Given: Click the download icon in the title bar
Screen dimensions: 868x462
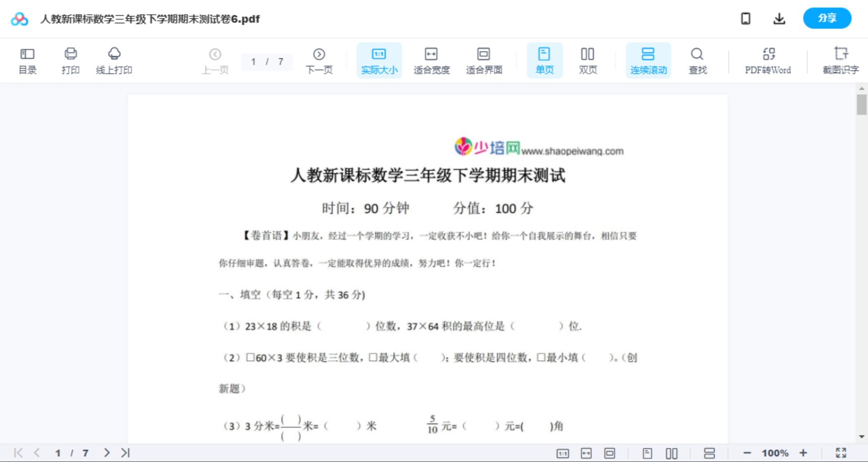Looking at the screenshot, I should 779,18.
